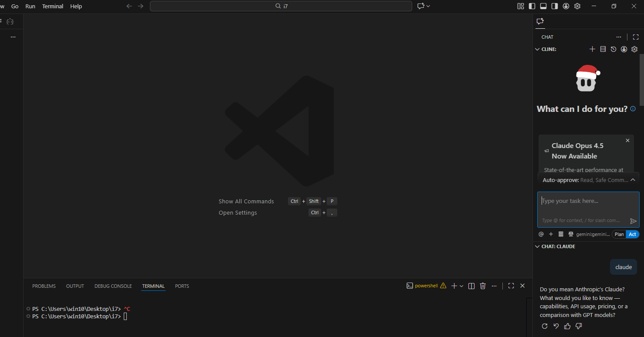Open the chat sparkle icon in title bar
Image resolution: width=644 pixels, height=337 pixels.
pyautogui.click(x=420, y=6)
